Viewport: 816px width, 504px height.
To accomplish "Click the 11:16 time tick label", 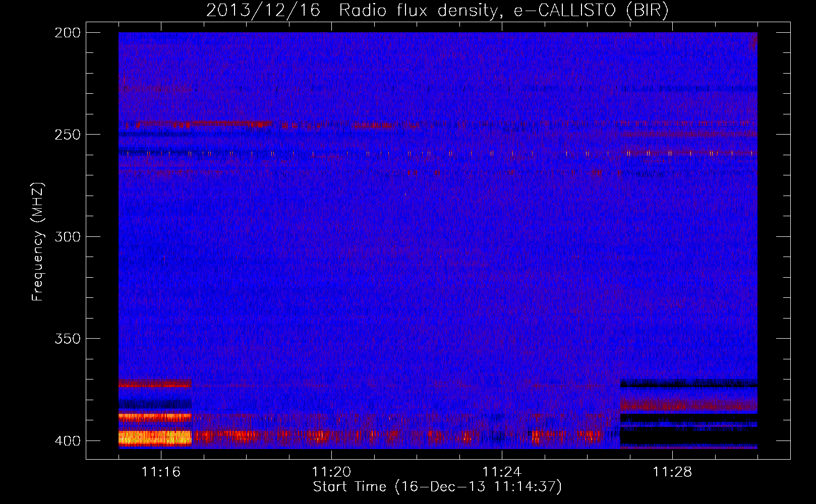I will [x=161, y=472].
